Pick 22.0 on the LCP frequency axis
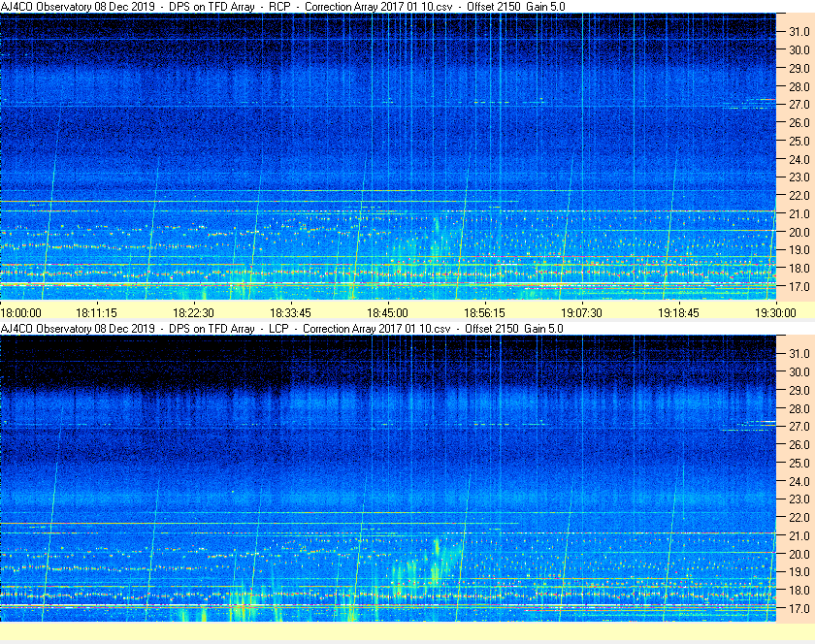Screen dimensions: 815x644 pyautogui.click(x=799, y=517)
